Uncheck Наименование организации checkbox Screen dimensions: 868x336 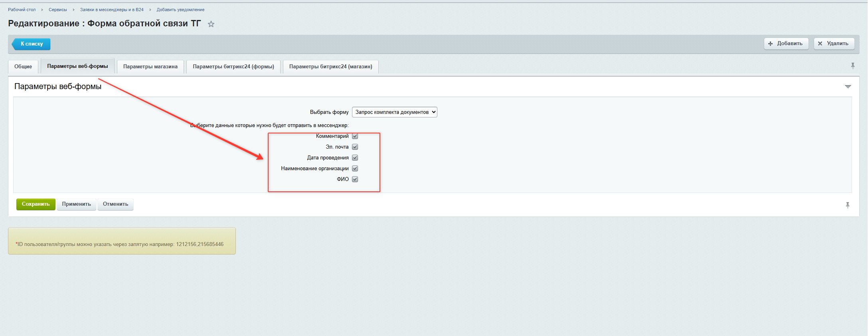coord(355,169)
